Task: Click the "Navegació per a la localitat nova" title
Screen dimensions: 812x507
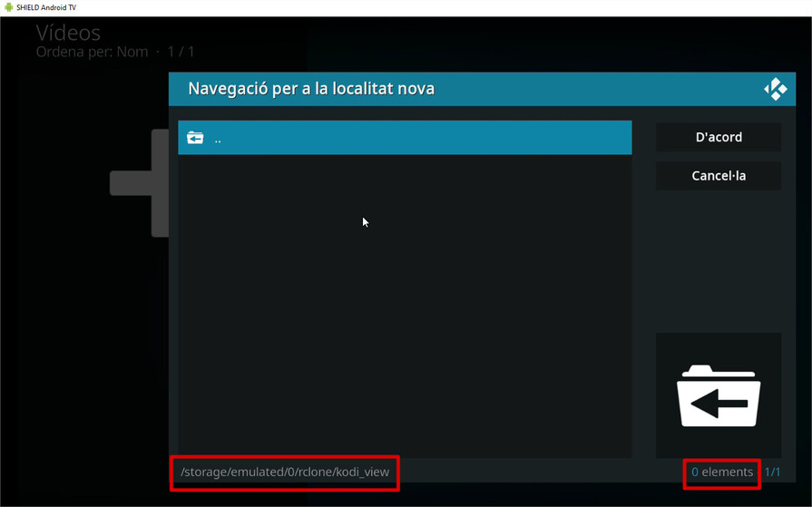Action: click(x=311, y=89)
